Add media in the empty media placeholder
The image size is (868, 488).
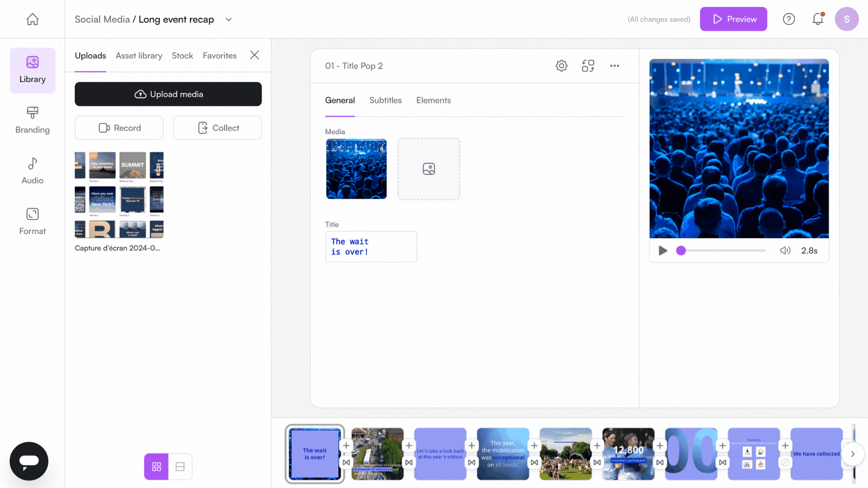pos(429,169)
